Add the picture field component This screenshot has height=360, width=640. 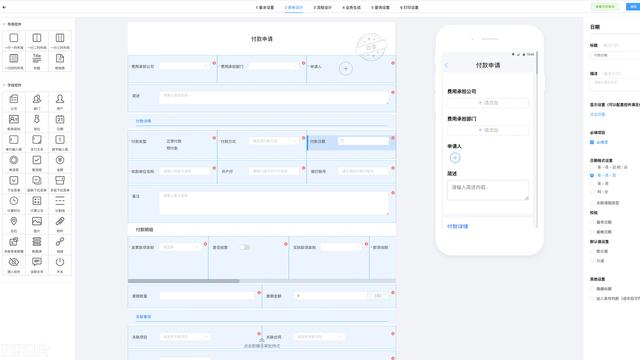pyautogui.click(x=37, y=224)
